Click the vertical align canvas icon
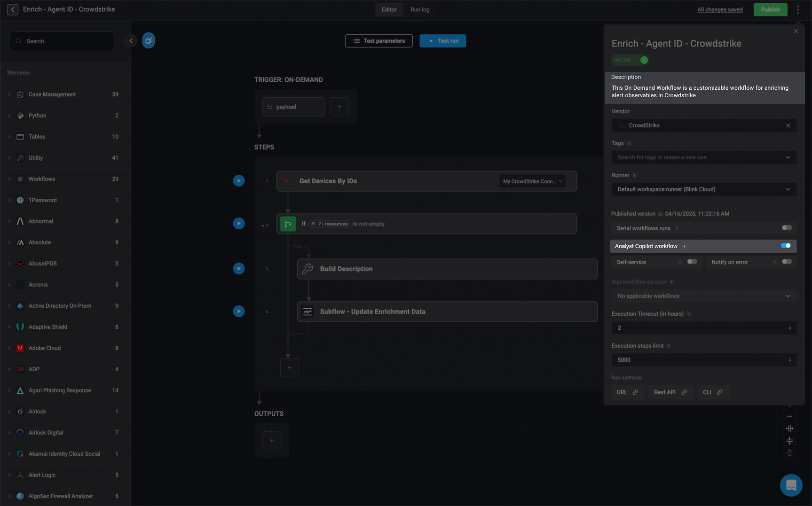 pos(789,441)
